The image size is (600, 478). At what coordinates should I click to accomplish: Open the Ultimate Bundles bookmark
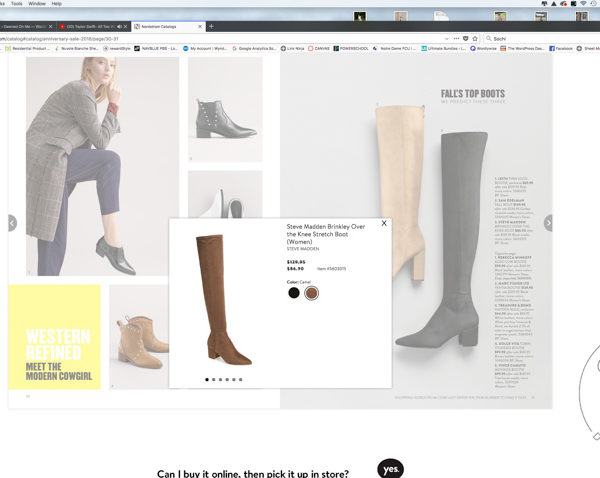443,49
